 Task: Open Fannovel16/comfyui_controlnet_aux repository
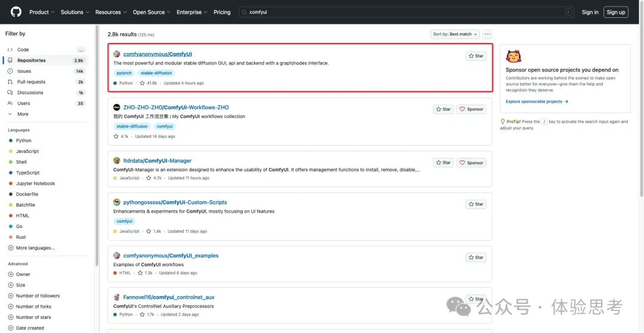[169, 297]
